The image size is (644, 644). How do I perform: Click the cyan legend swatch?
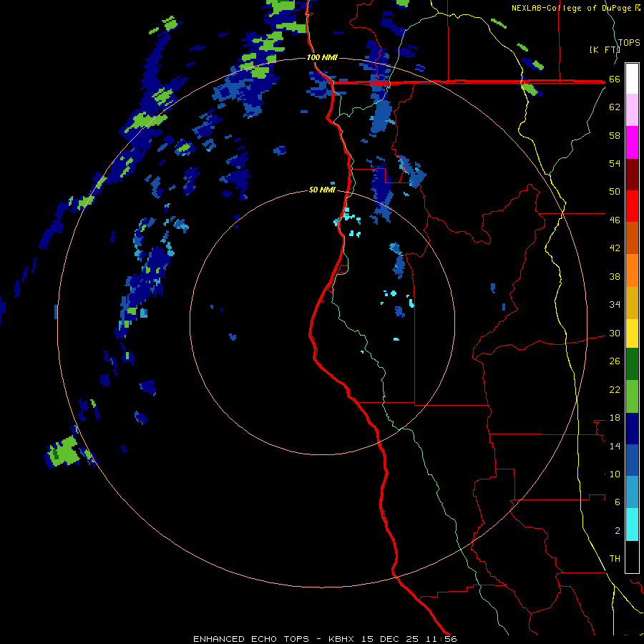(632, 525)
